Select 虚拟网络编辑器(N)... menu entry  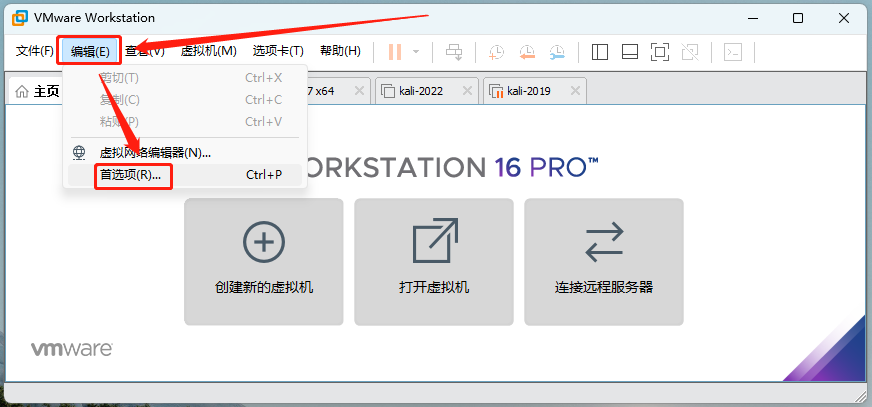pyautogui.click(x=185, y=152)
